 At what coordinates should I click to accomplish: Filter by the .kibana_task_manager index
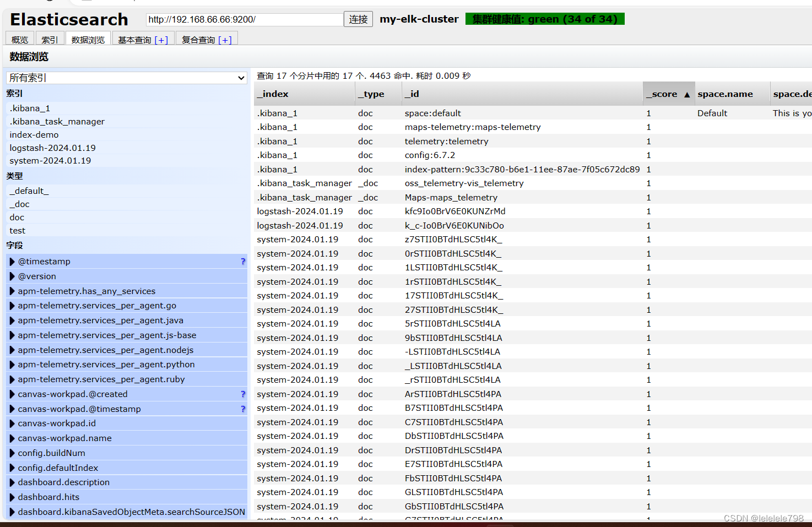tap(127, 122)
